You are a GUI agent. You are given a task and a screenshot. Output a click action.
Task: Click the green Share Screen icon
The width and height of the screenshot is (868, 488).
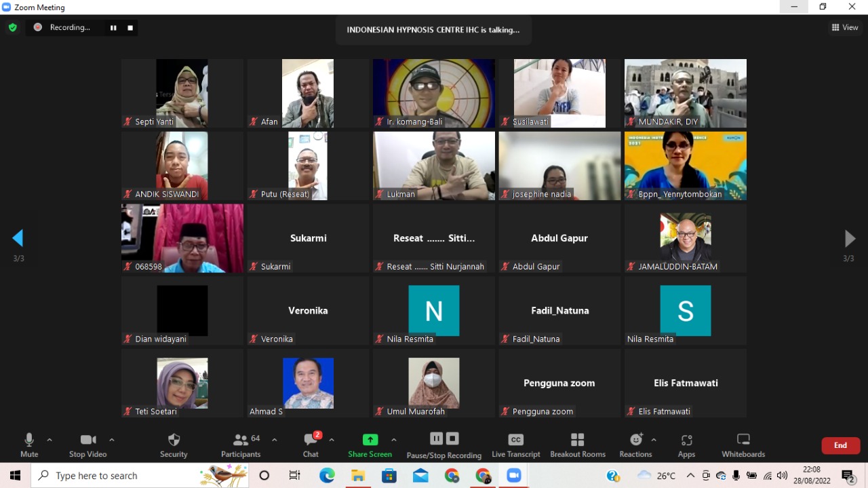pyautogui.click(x=370, y=440)
